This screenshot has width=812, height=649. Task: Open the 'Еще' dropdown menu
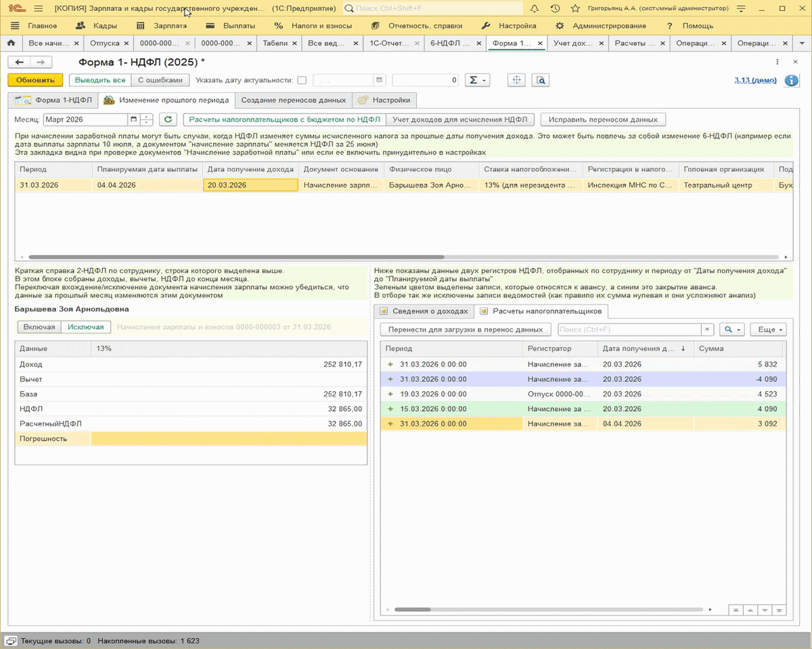[x=770, y=330]
